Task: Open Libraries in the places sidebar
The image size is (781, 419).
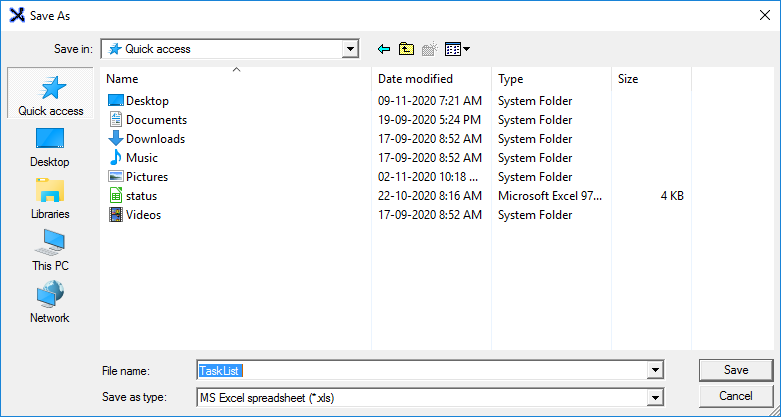Action: click(50, 199)
